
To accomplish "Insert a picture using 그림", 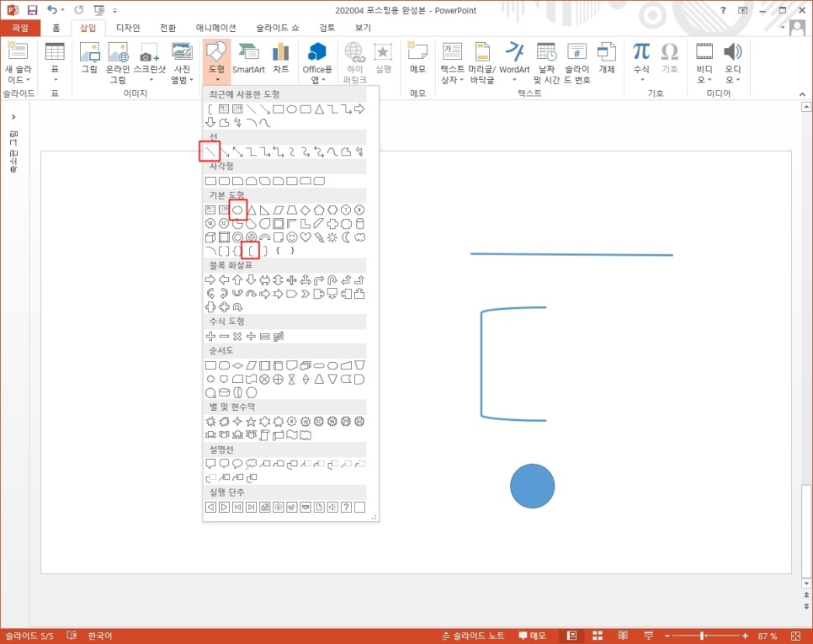I will [x=89, y=58].
